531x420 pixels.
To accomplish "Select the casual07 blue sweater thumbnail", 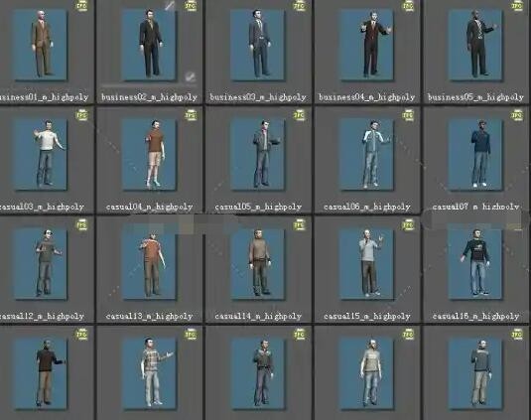I will point(475,155).
